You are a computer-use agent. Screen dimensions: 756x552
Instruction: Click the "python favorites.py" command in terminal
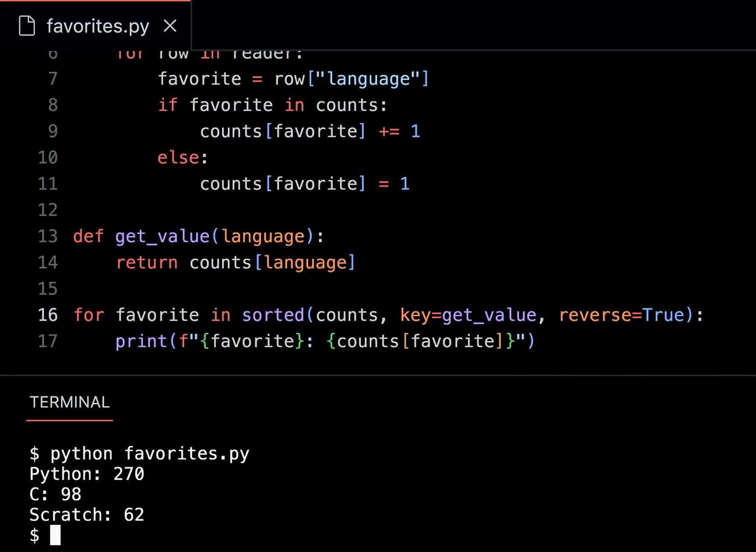pyautogui.click(x=149, y=454)
